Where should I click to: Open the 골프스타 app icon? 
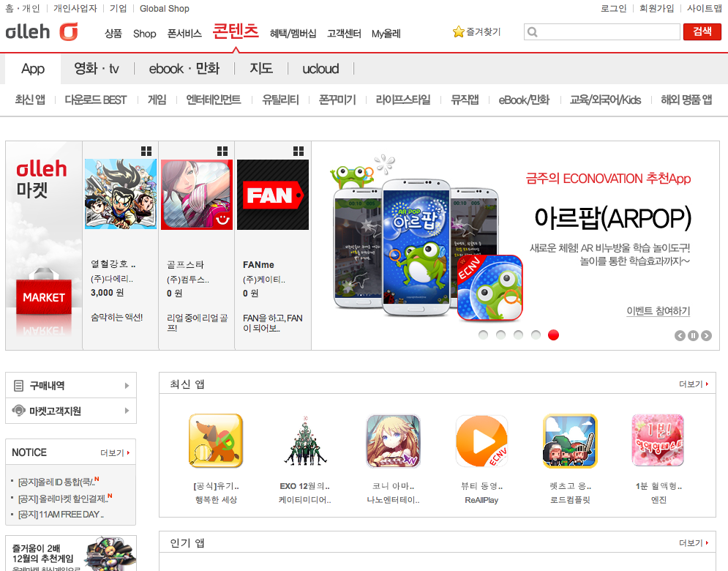pos(197,194)
